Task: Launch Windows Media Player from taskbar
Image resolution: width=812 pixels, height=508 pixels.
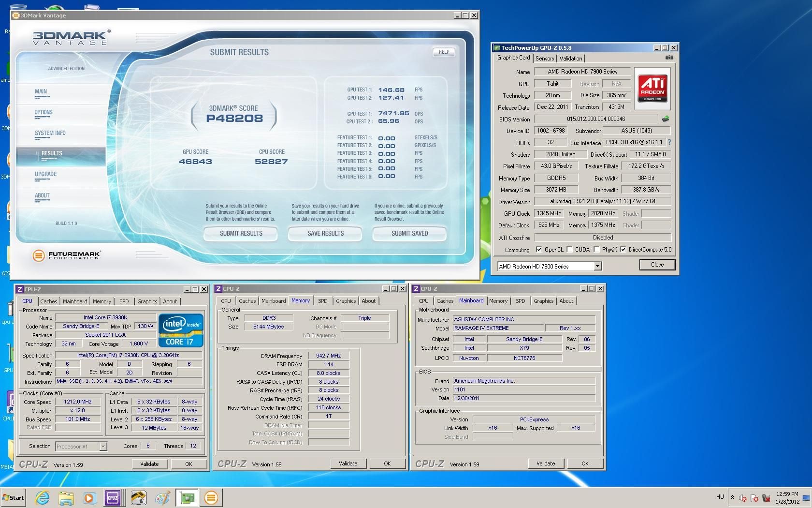Action: (x=89, y=497)
